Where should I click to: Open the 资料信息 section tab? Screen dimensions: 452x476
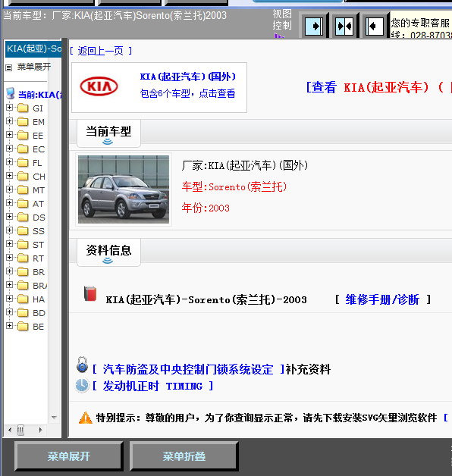point(108,252)
